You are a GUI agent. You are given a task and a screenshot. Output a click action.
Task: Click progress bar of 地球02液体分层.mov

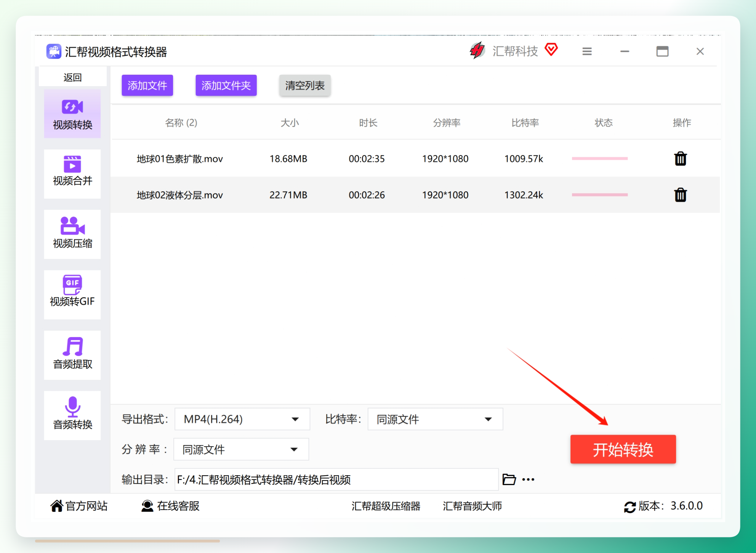coord(600,195)
